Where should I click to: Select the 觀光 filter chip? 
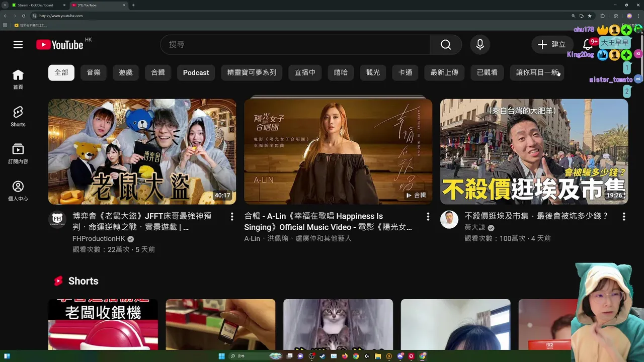[x=373, y=72]
